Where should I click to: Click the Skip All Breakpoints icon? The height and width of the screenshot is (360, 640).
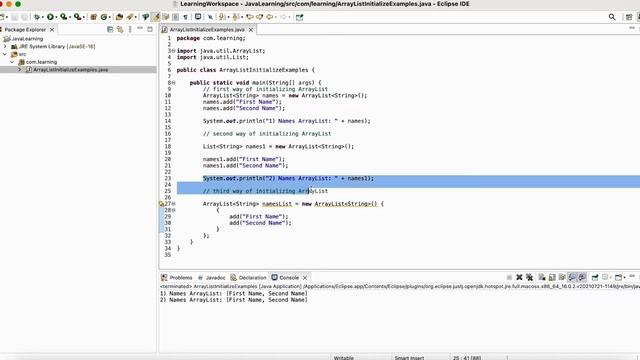pyautogui.click(x=210, y=17)
